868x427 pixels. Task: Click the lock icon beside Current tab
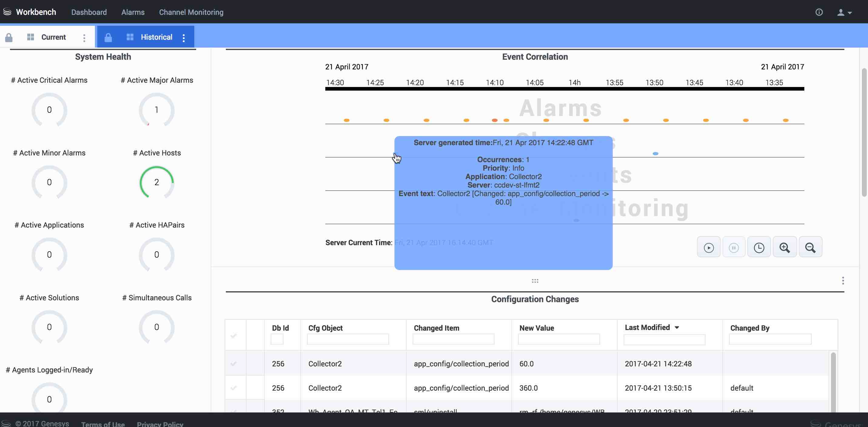tap(9, 37)
